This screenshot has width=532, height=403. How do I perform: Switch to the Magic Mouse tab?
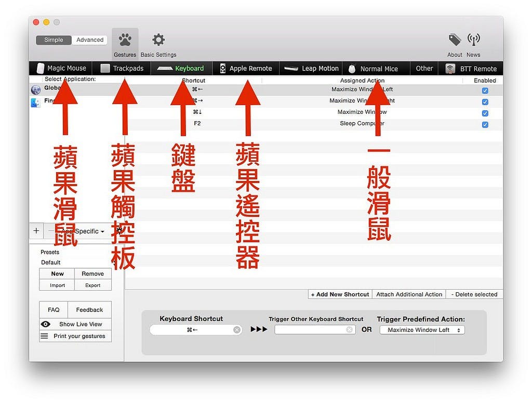coord(61,68)
